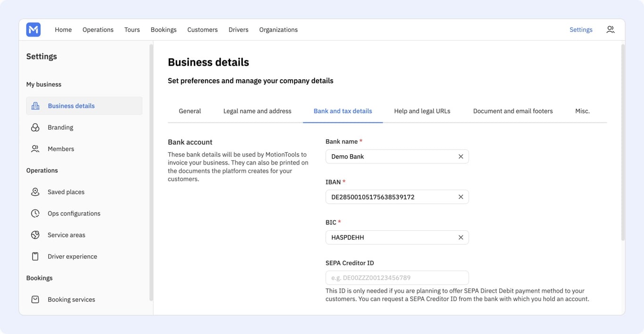Go to Home in top navigation

[x=63, y=30]
